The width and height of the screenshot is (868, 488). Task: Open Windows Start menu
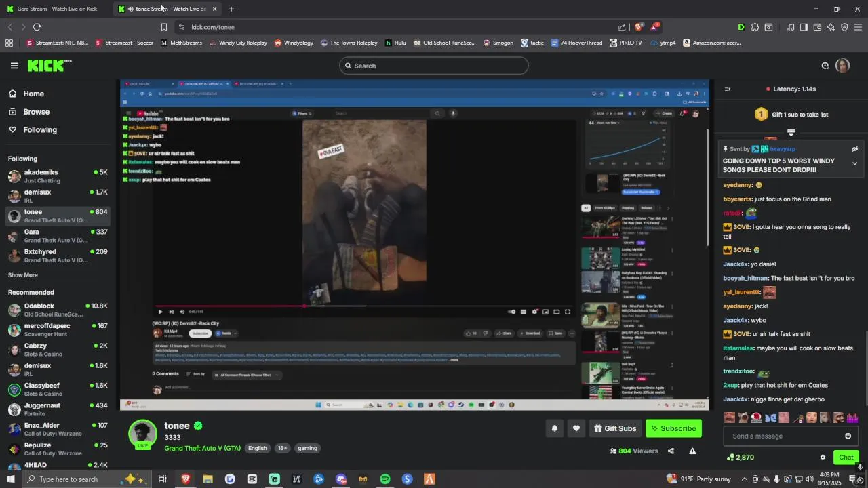tap(10, 479)
